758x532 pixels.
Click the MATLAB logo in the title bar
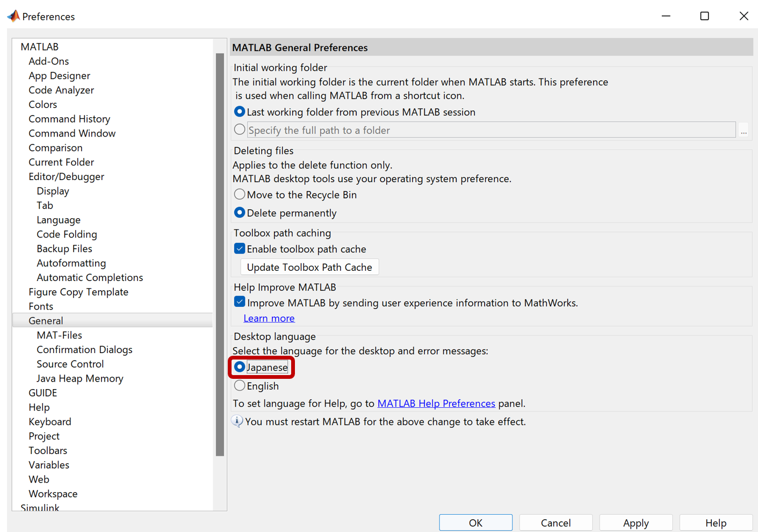coord(13,16)
